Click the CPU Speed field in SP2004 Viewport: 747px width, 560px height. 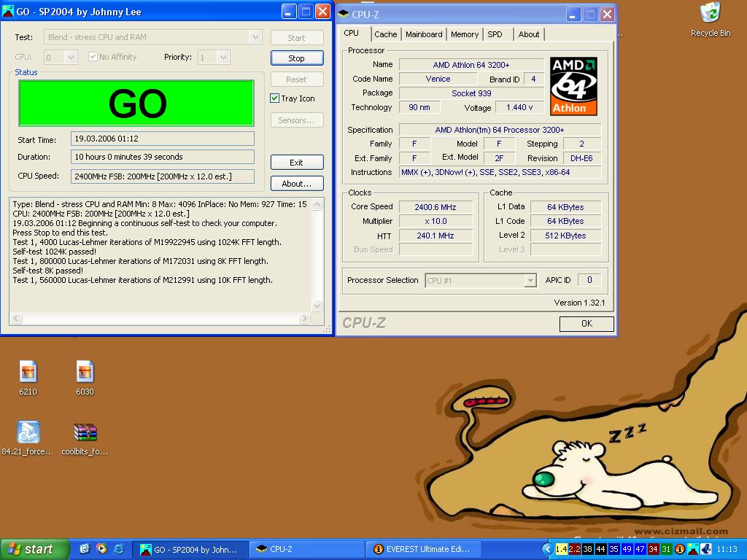[163, 176]
